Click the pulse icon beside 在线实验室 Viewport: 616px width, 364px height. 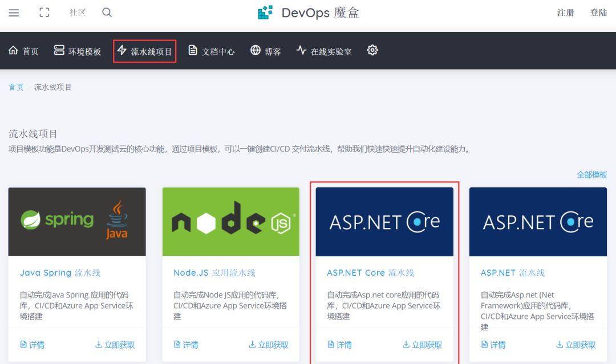pos(301,50)
